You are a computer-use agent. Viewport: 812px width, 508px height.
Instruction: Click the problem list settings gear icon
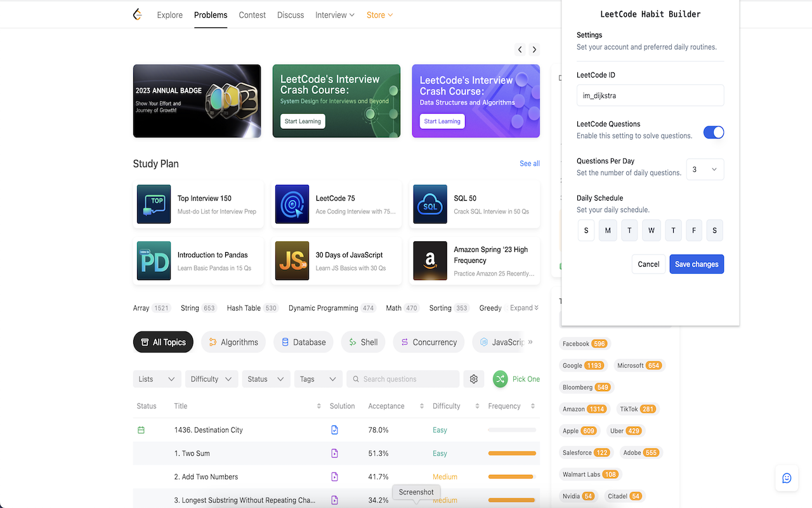(473, 378)
